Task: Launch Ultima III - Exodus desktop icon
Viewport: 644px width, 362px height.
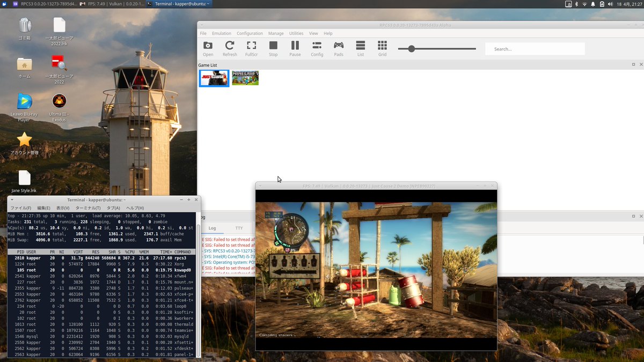Action: (59, 108)
